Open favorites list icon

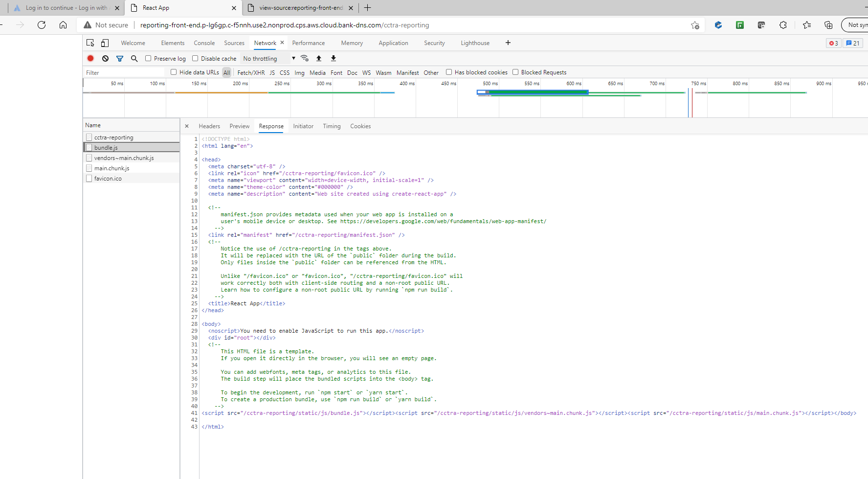807,25
